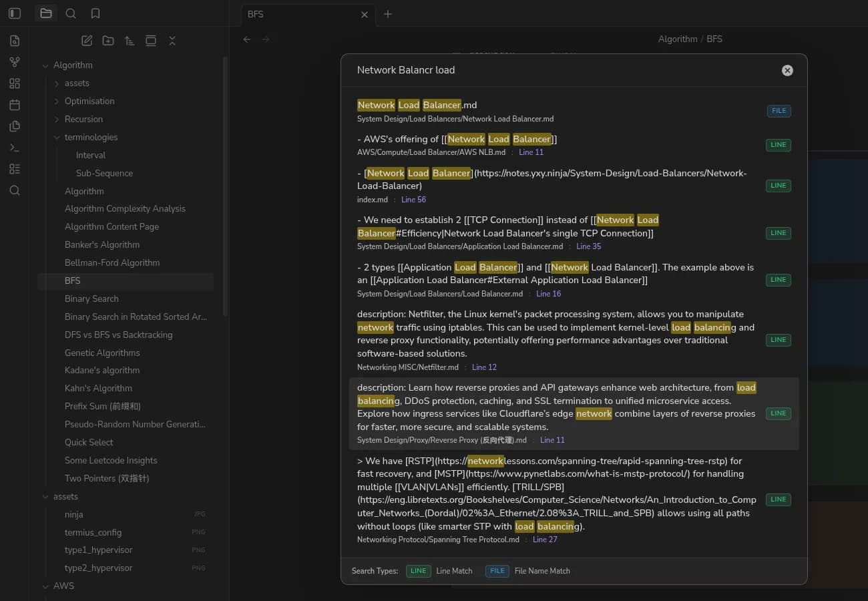Open Spanning Tree Protocol.md Line 27 result
868x601 pixels.
click(574, 499)
